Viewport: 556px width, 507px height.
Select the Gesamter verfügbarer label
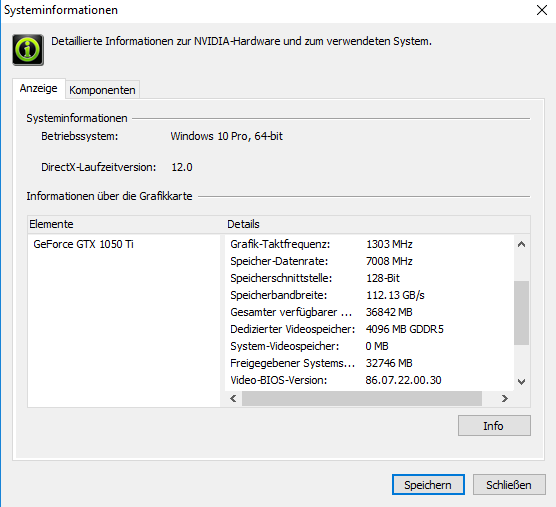click(291, 312)
